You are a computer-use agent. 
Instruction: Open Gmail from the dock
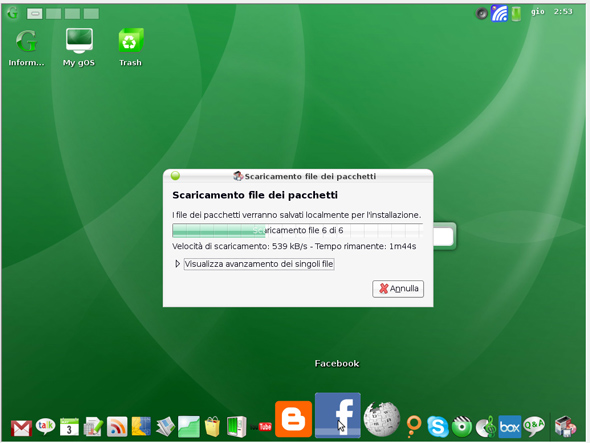tap(21, 428)
